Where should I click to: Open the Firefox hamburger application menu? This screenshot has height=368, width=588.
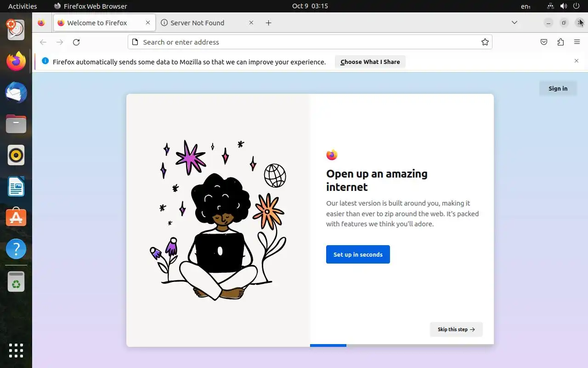coord(577,42)
